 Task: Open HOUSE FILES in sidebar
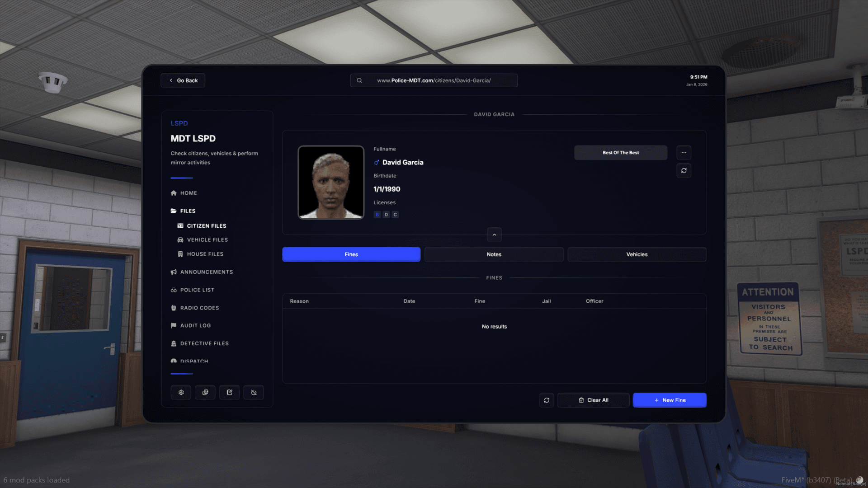pos(200,254)
